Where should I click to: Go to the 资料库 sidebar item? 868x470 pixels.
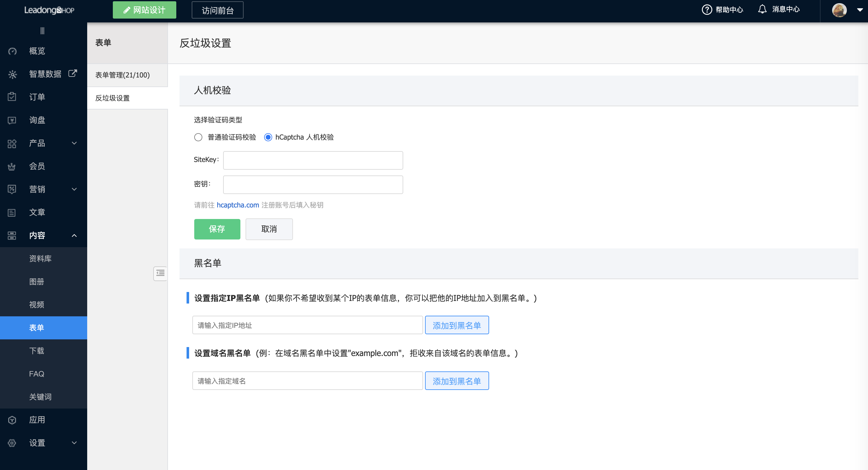[x=40, y=259]
